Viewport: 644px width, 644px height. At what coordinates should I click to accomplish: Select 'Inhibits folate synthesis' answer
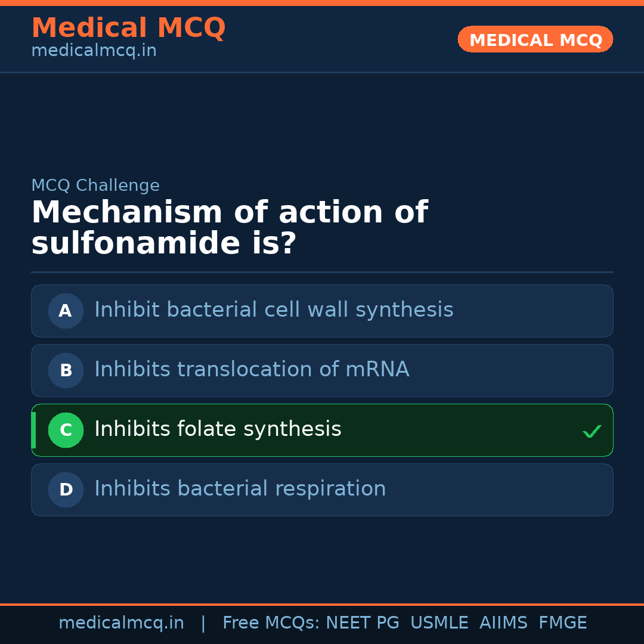click(218, 429)
